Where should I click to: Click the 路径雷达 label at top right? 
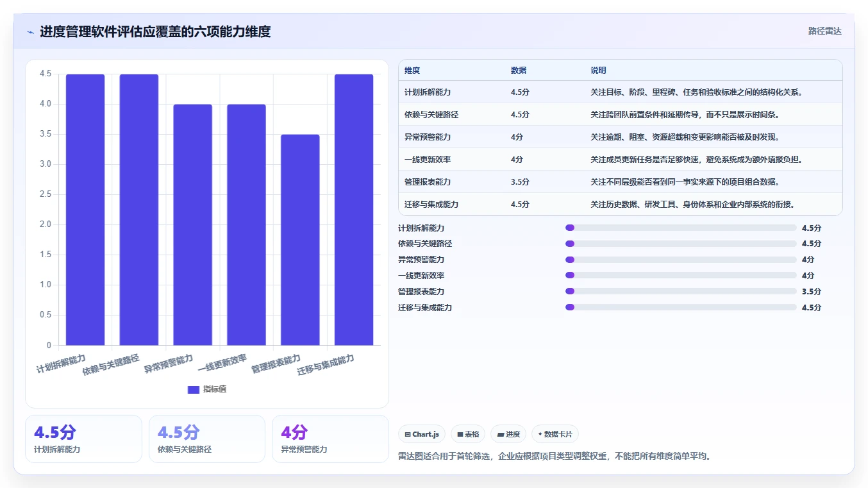point(824,31)
